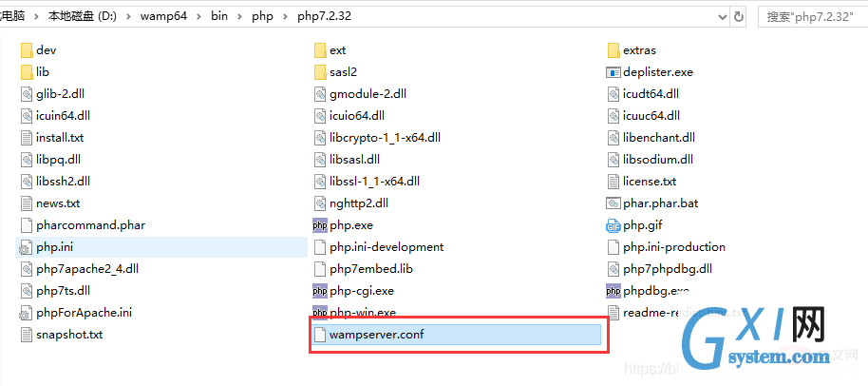Select file name libssh2.dll

[x=63, y=182]
